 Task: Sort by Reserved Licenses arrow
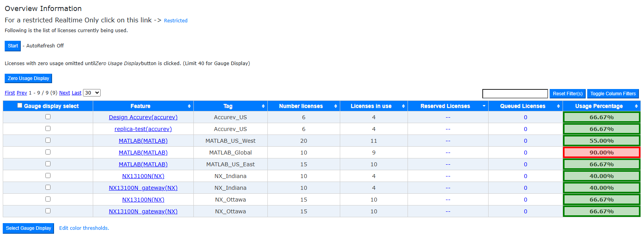[484, 106]
